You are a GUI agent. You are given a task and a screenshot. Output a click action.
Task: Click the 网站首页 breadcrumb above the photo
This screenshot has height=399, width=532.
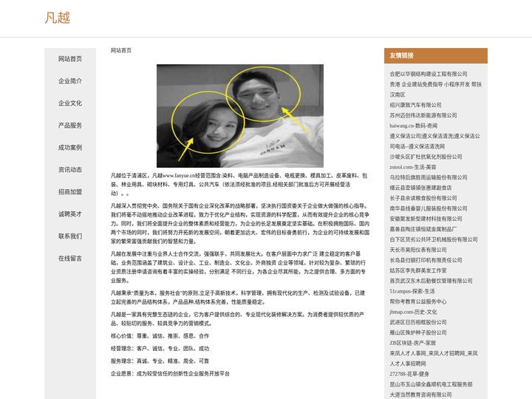point(120,50)
